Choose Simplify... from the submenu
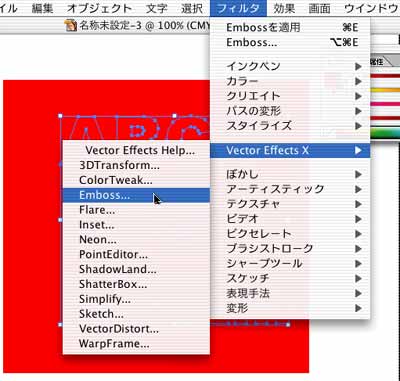This screenshot has width=400, height=381. 136,299
